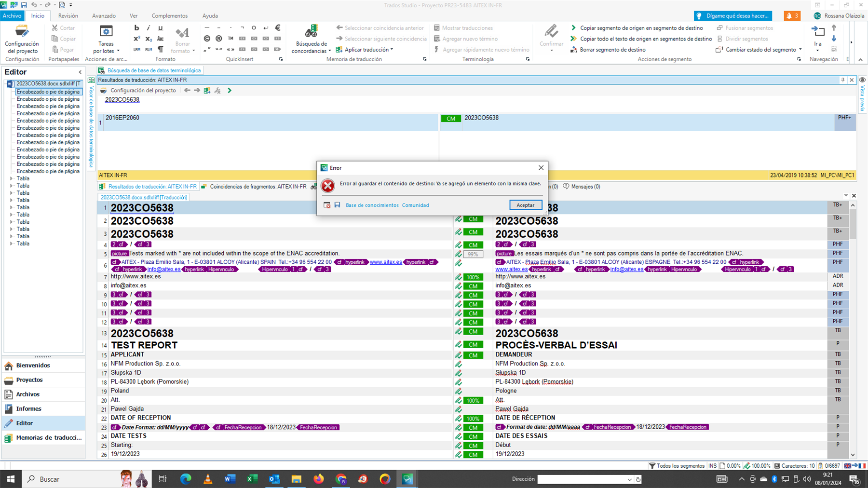Toggle underline formatting
The image size is (868, 488).
[x=161, y=28]
